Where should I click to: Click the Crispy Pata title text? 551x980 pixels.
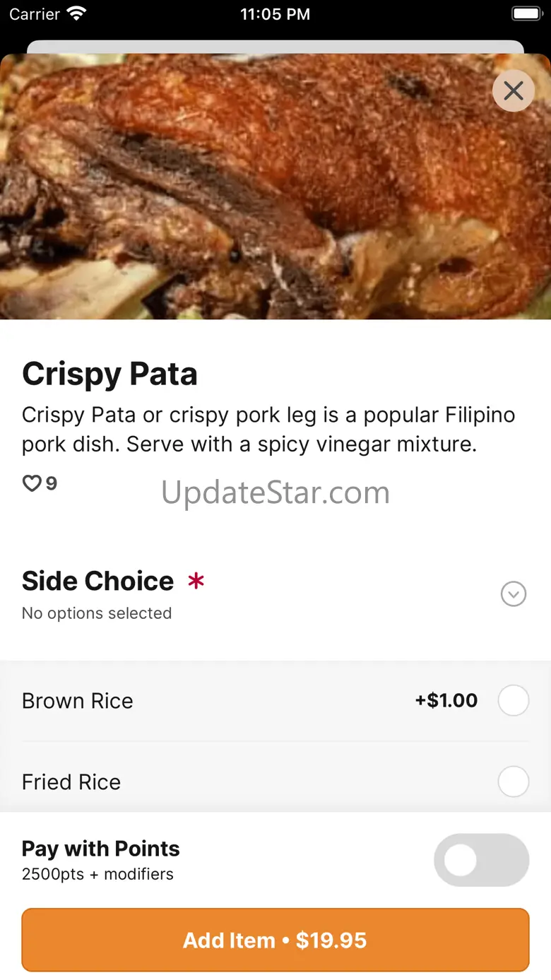109,374
